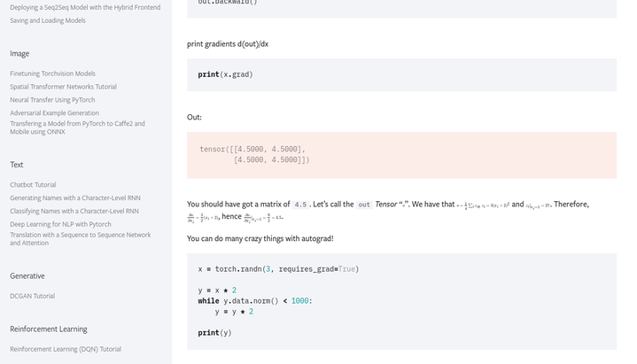
Task: Open Spatial Transformer Networks Tutorial
Action: (63, 87)
